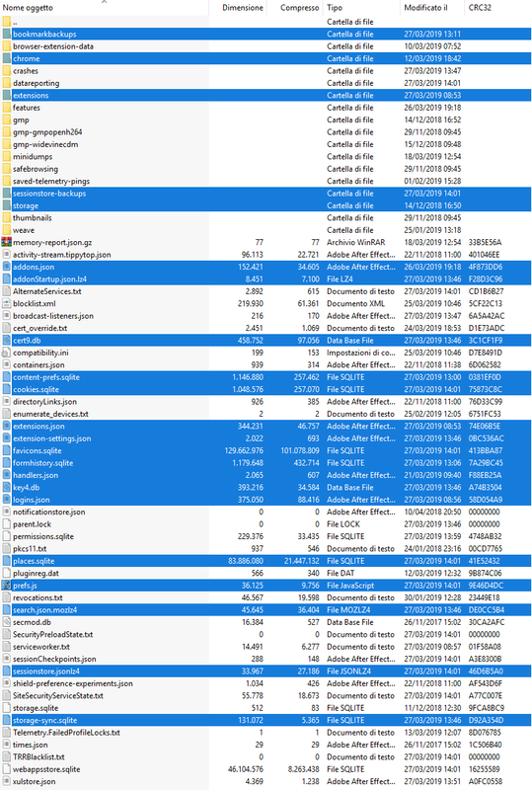The height and width of the screenshot is (790, 532).
Task: Select addons.json file name
Action: [34, 267]
